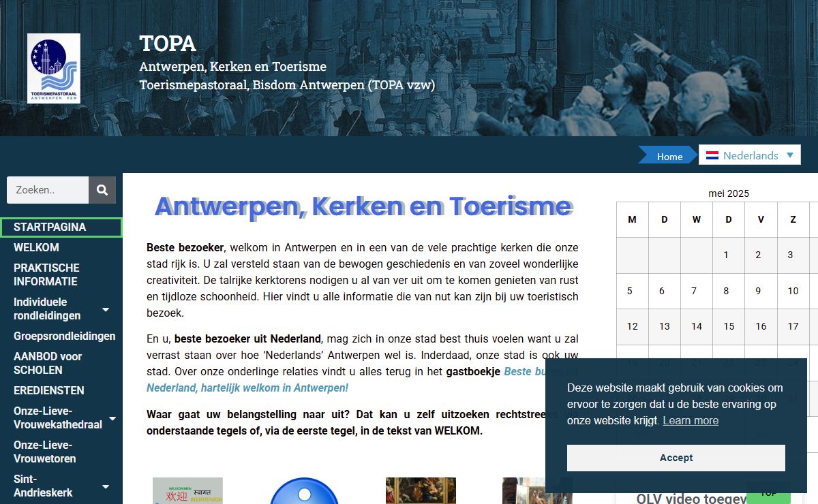Click the Rubens painting tile thumbnail
Image resolution: width=818 pixels, height=504 pixels.
(421, 490)
